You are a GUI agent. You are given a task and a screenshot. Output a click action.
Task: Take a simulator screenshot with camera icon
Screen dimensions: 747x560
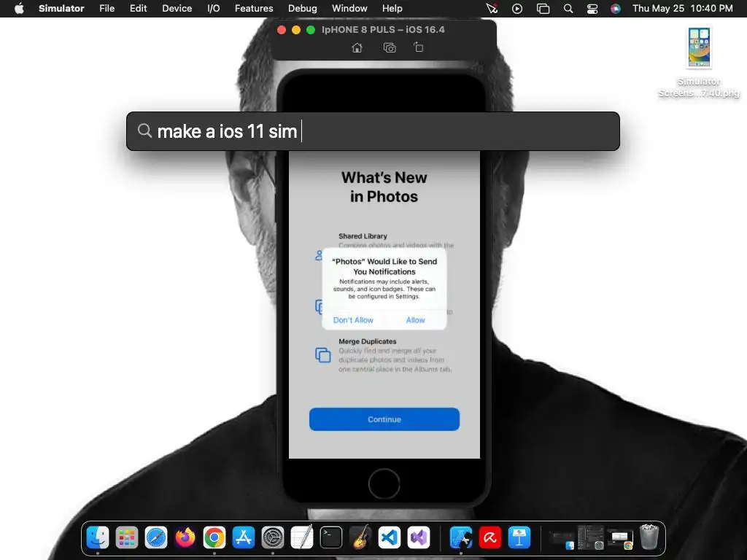390,47
